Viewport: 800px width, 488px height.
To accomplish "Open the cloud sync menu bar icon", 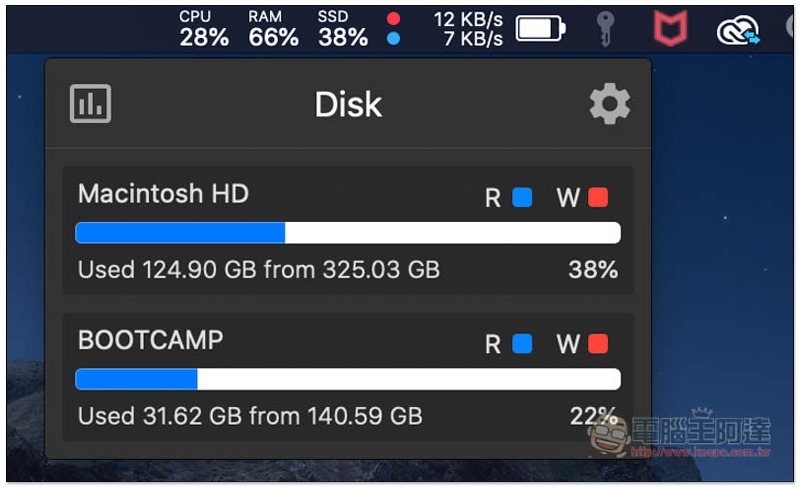I will pos(738,31).
